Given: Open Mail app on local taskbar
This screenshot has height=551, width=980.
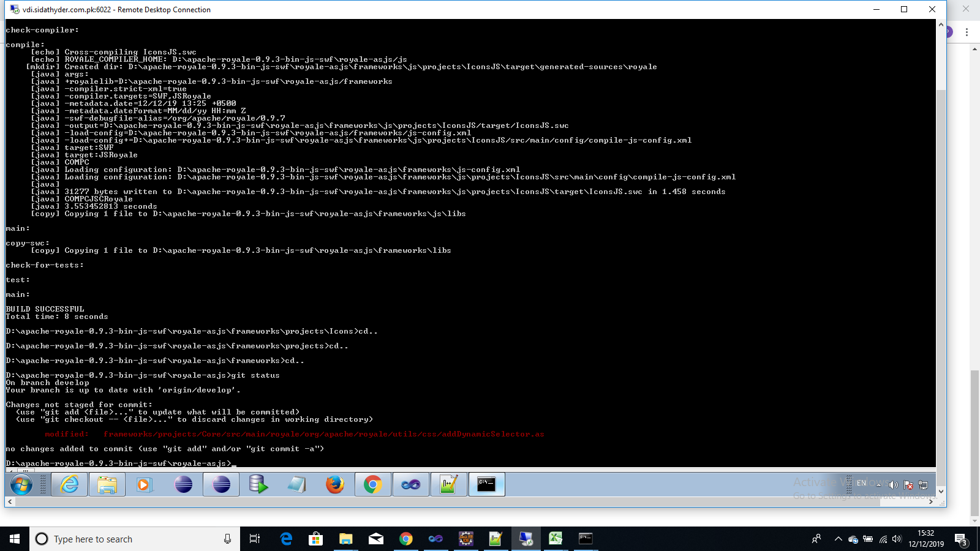Looking at the screenshot, I should (376, 539).
